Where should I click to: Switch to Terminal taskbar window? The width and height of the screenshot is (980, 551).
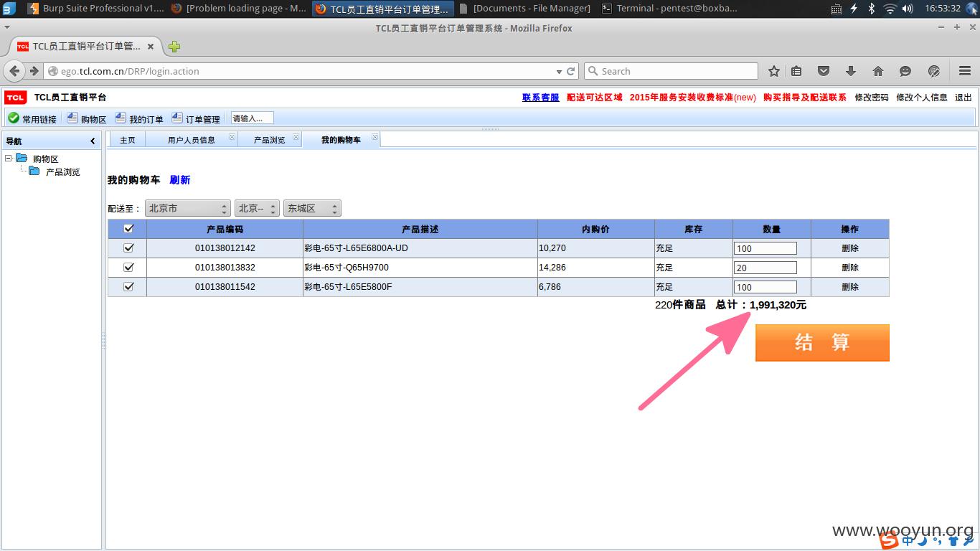(668, 9)
